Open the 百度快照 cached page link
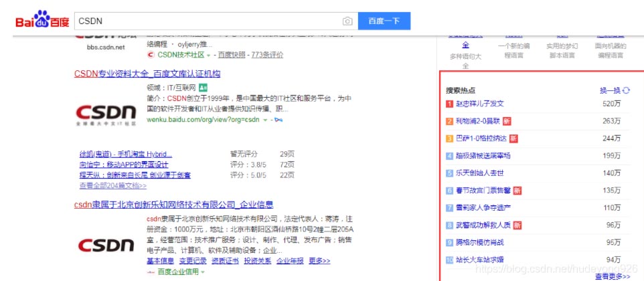The width and height of the screenshot is (644, 281). click(x=230, y=55)
